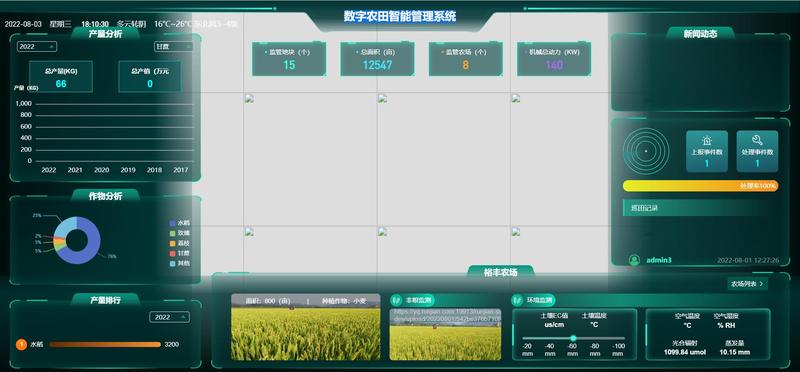Open the 2022 year dropdown in 产量分析
The image size is (800, 372).
37,46
